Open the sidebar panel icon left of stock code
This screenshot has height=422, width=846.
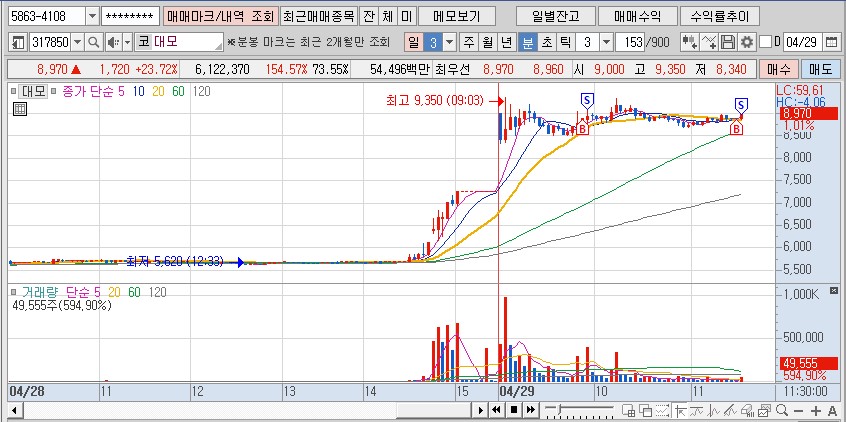(18, 42)
